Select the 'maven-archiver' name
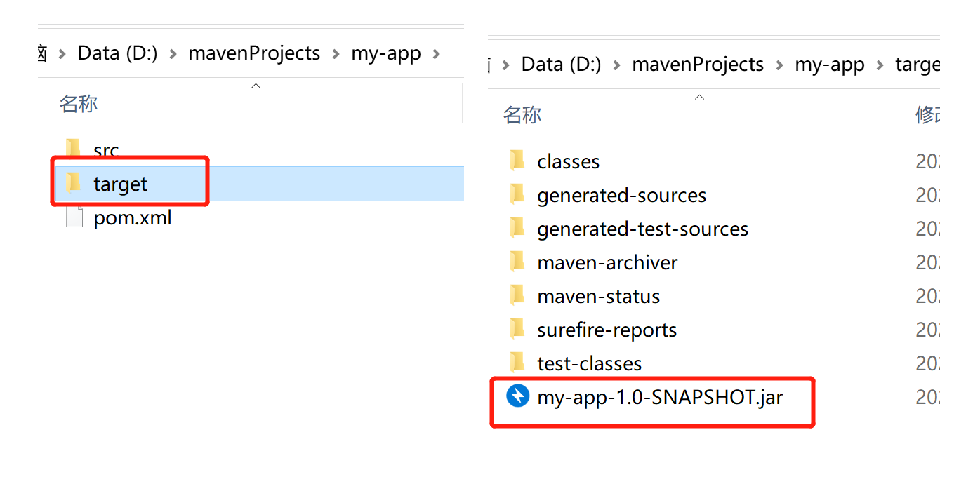 pos(607,262)
